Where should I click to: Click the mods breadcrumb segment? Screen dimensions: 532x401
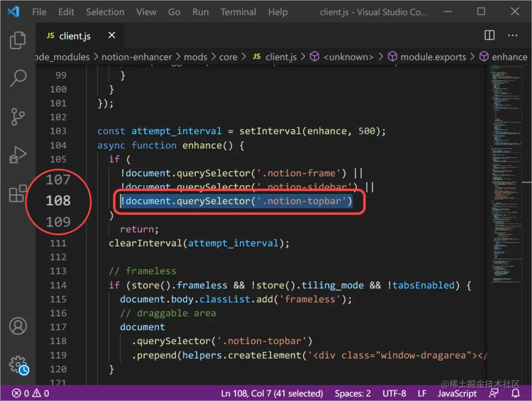coord(196,57)
